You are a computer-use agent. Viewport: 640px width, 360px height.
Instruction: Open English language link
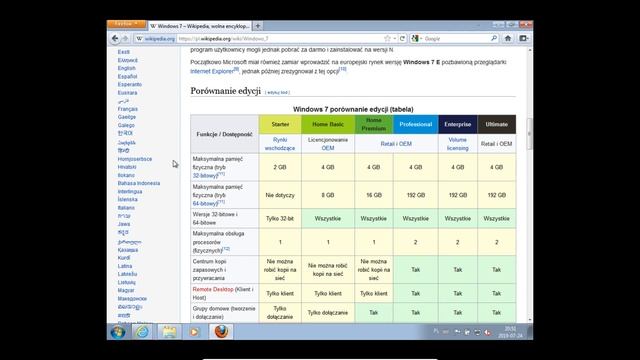pyautogui.click(x=127, y=68)
